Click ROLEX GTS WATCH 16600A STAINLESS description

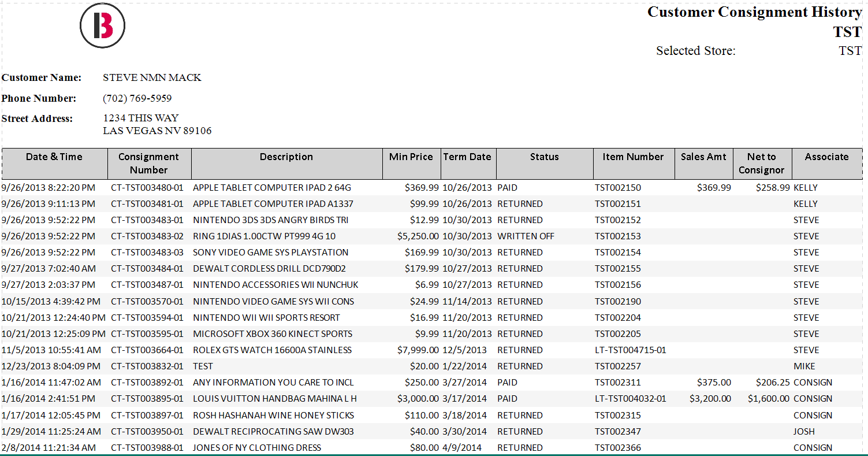point(273,350)
